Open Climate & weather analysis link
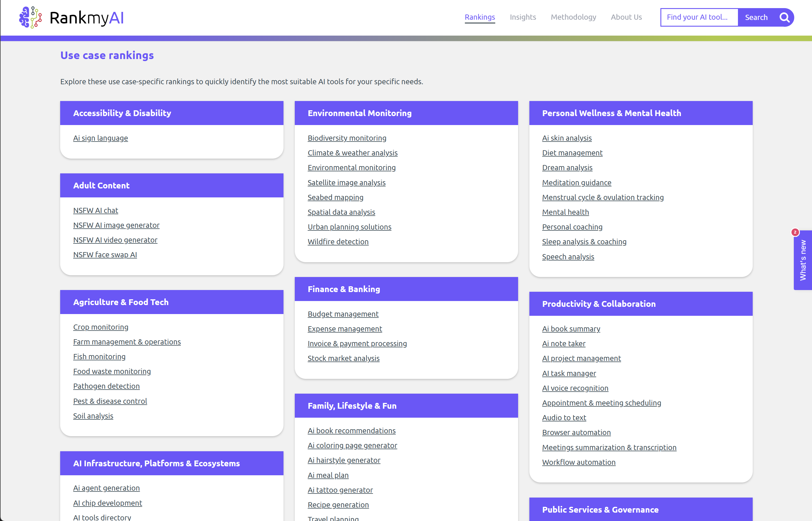The height and width of the screenshot is (521, 812). pos(352,153)
